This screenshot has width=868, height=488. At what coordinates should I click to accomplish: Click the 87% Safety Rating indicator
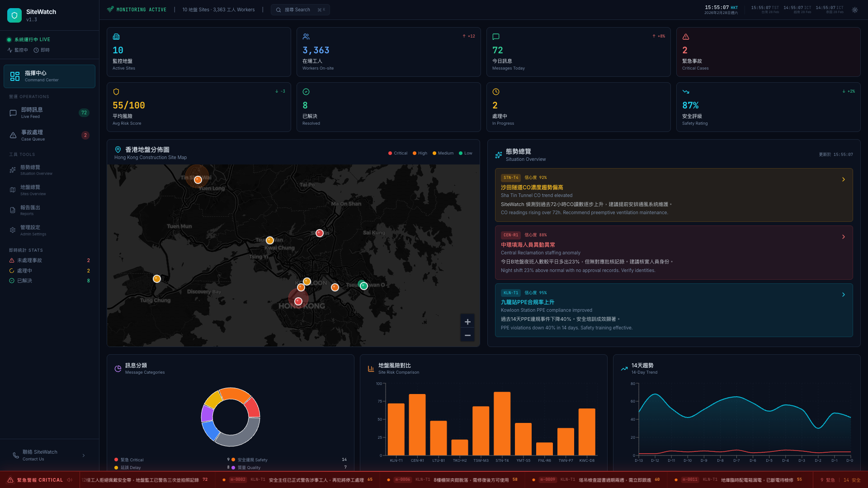[x=768, y=107]
